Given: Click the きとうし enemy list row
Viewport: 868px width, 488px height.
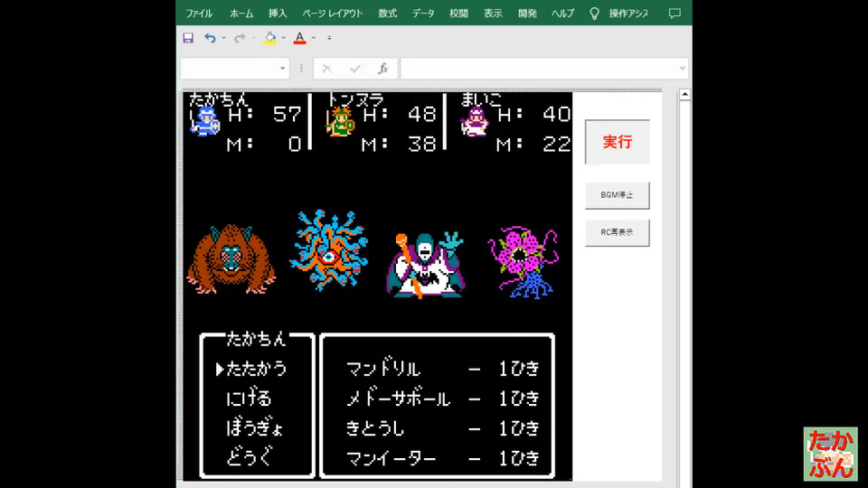Looking at the screenshot, I should click(443, 428).
